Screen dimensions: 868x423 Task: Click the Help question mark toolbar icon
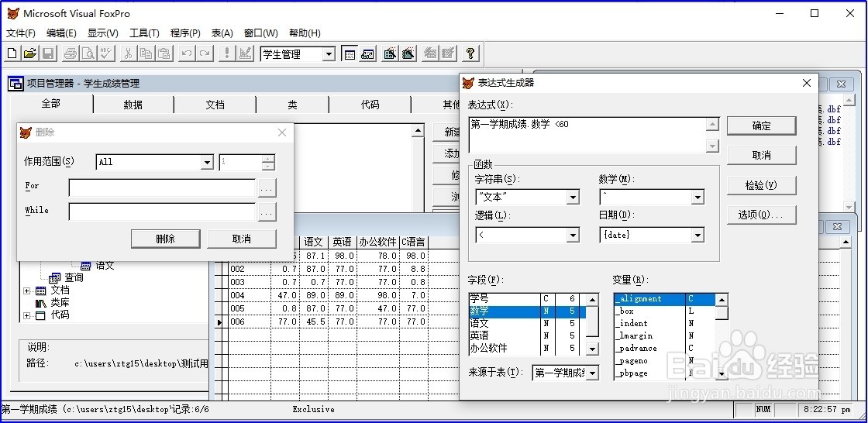click(470, 53)
